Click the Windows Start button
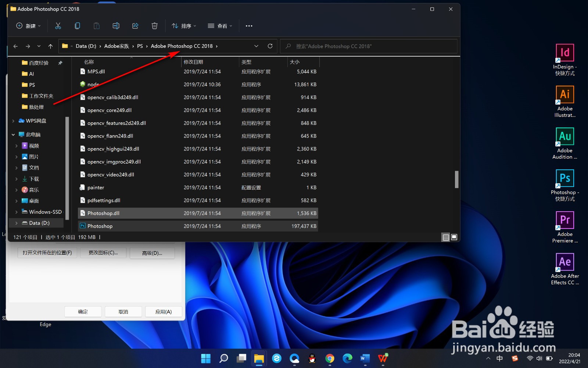 (206, 358)
